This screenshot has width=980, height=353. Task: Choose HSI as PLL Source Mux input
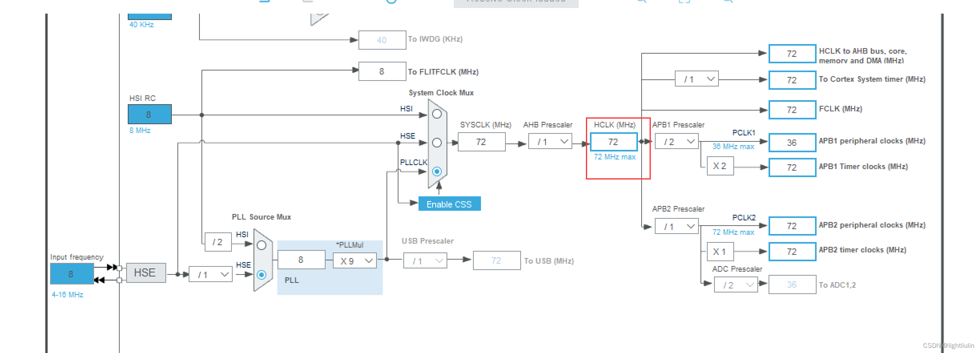(x=262, y=245)
